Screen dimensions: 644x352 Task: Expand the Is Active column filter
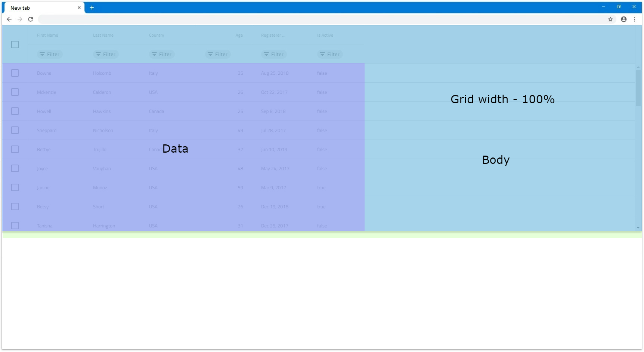pyautogui.click(x=330, y=54)
